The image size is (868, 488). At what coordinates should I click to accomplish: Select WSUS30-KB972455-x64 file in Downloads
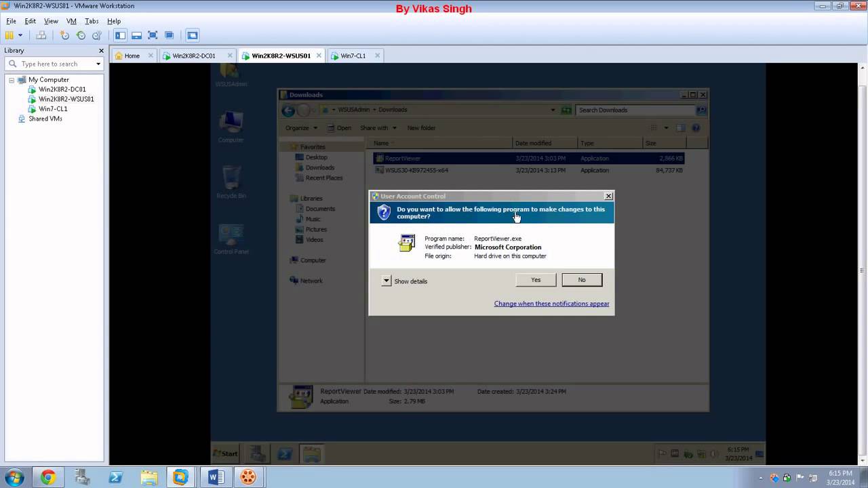pyautogui.click(x=528, y=170)
